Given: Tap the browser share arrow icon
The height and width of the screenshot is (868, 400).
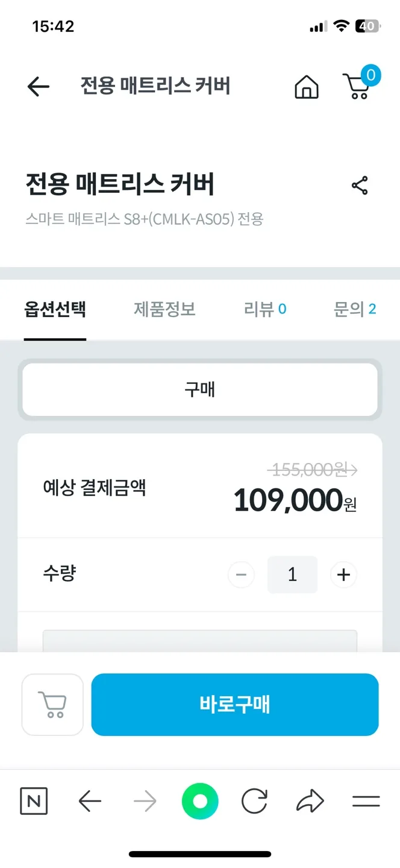Looking at the screenshot, I should (310, 801).
